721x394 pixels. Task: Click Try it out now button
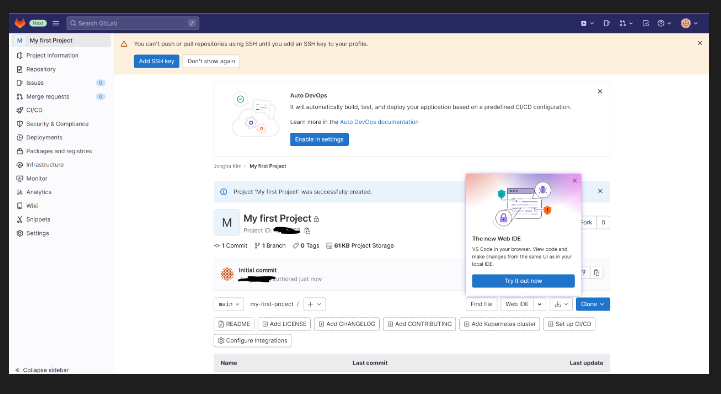click(523, 281)
